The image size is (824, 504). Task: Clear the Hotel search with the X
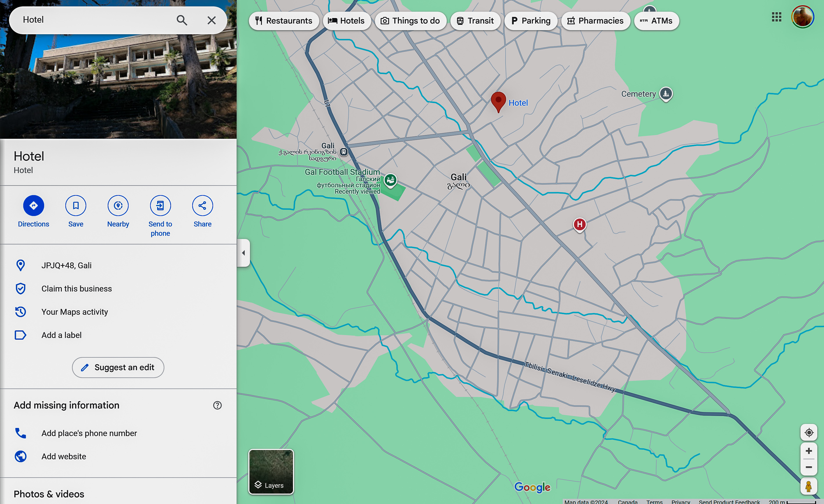coord(211,20)
